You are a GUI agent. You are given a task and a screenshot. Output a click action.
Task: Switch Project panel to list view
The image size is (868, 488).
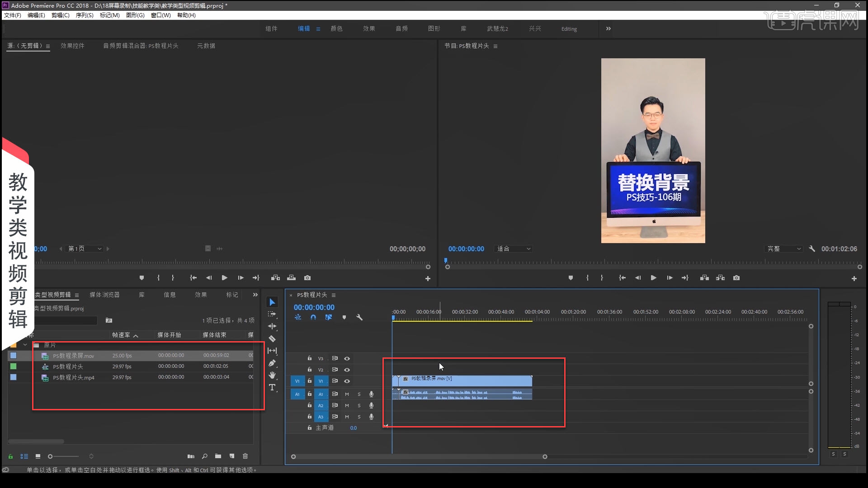click(x=24, y=456)
